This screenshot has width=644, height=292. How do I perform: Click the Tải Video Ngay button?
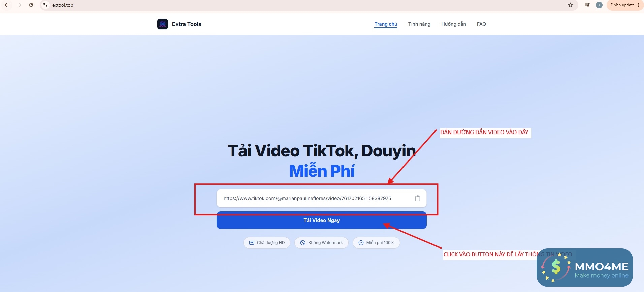pyautogui.click(x=322, y=220)
